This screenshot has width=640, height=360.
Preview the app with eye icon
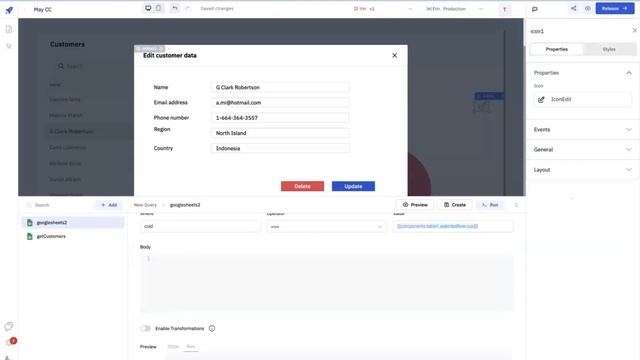pos(587,8)
